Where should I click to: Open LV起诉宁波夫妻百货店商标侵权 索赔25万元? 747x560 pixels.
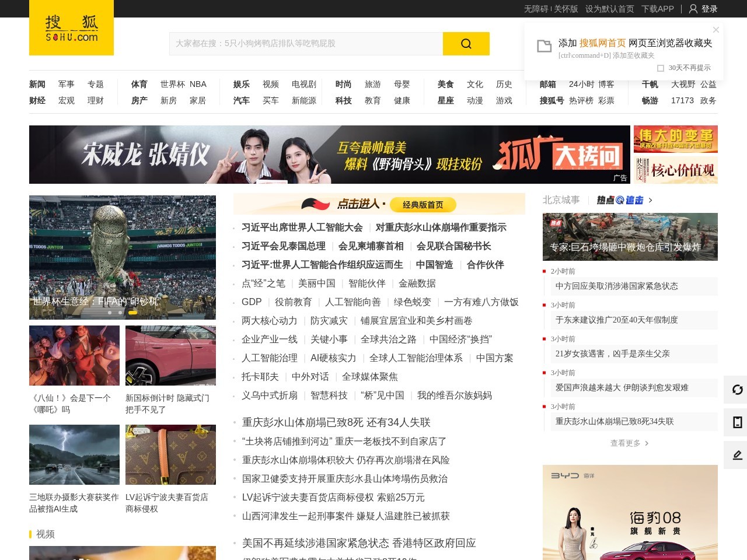(333, 498)
